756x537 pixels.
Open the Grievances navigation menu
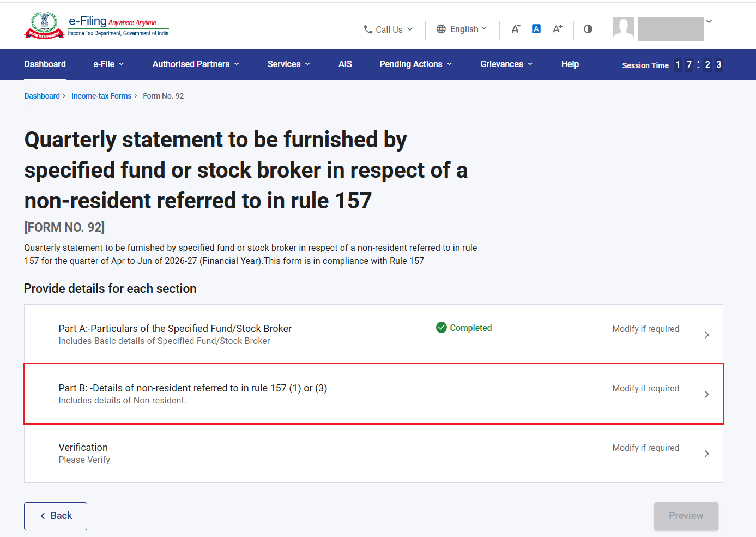(506, 64)
